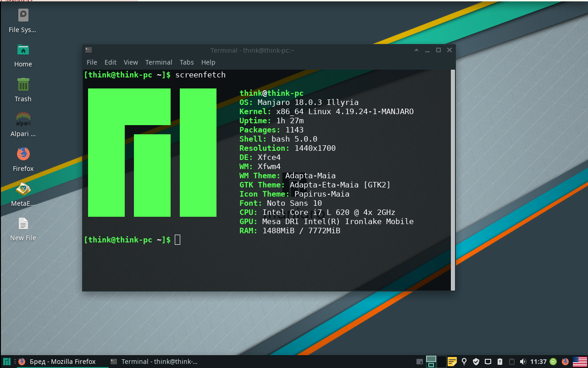
Task: Roll up the Terminal window with arrow button
Action: click(416, 50)
